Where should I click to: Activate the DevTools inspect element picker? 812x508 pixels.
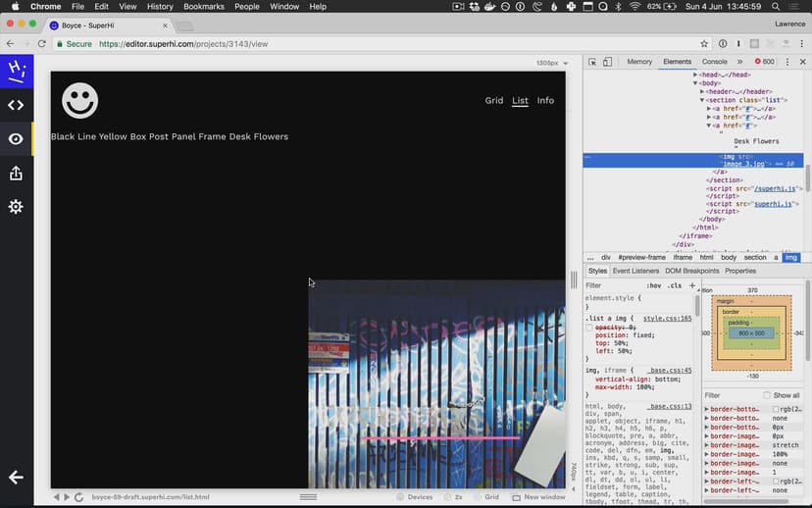[592, 62]
